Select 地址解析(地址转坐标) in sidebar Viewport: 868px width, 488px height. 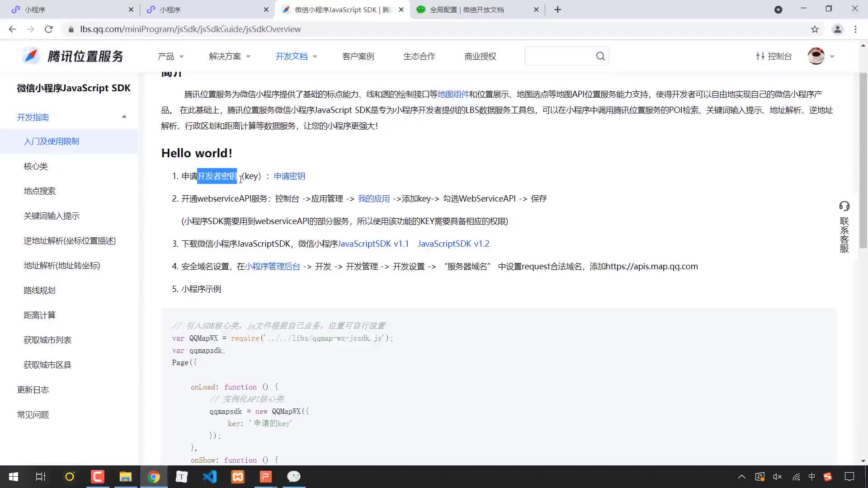(62, 266)
